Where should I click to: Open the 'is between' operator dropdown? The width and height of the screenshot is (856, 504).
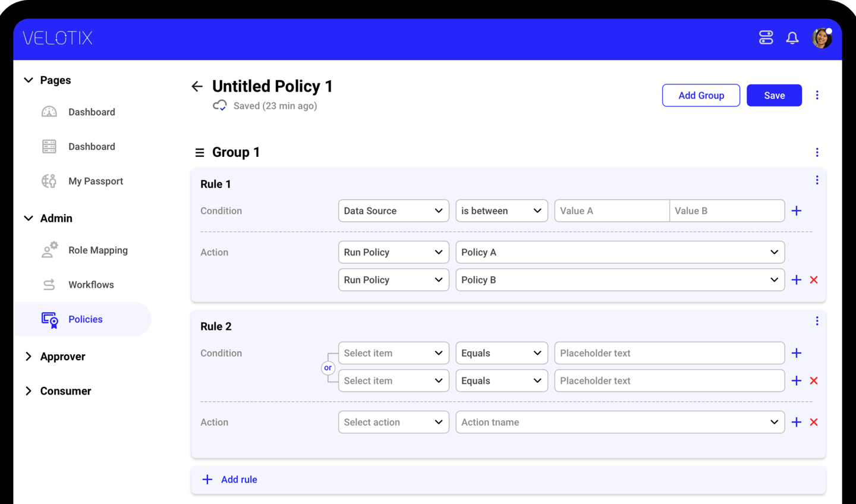[x=501, y=211]
